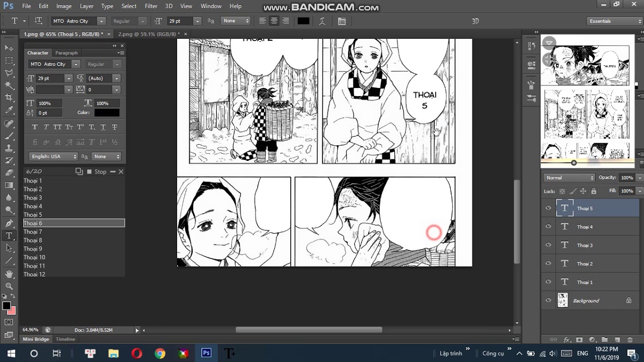Select the Eraser tool
Viewport: 644px width, 362px height.
[9, 172]
